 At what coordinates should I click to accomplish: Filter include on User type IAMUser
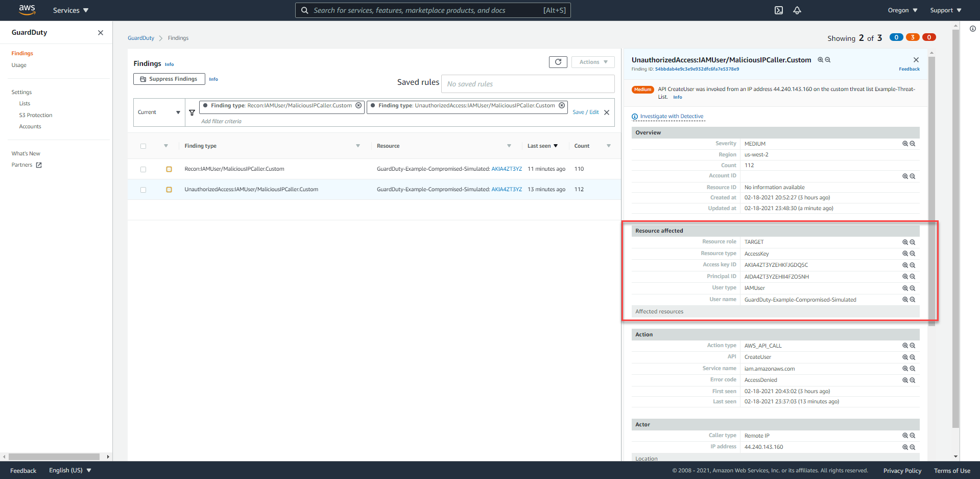[x=905, y=288]
